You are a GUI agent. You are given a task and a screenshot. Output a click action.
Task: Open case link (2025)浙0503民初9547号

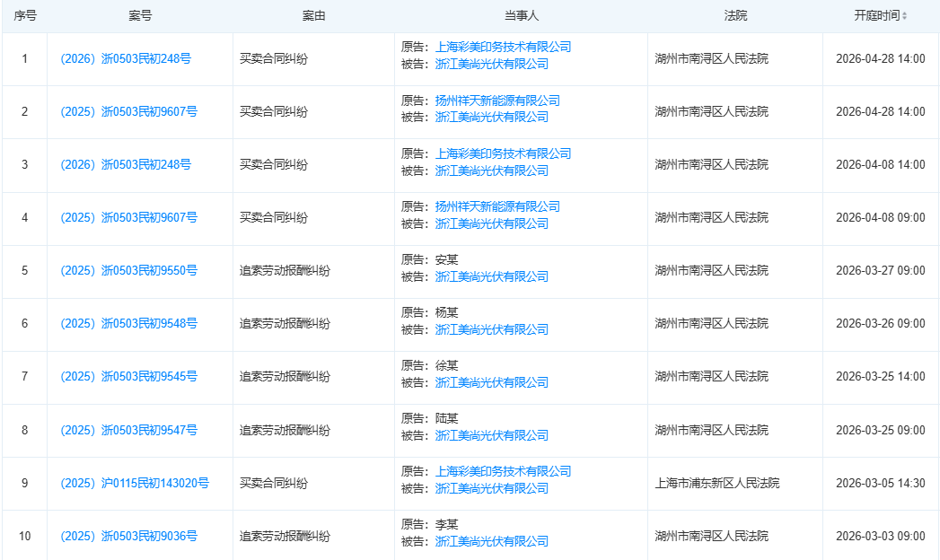click(x=129, y=430)
